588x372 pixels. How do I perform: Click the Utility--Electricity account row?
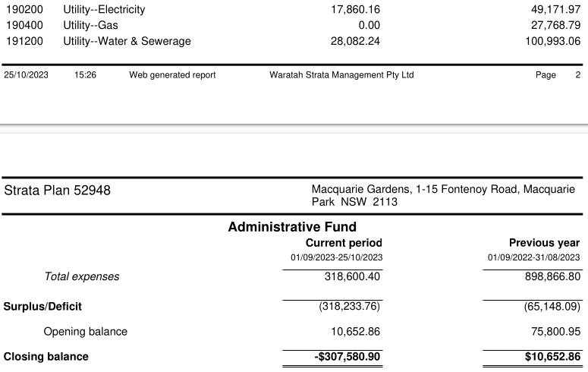point(294,9)
